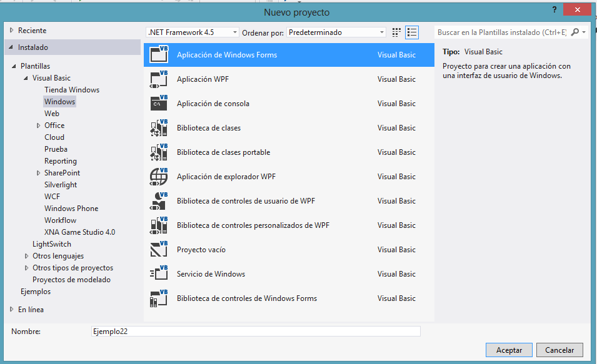Click the Biblioteca de clases template icon
This screenshot has height=364, width=597.
coord(159,128)
